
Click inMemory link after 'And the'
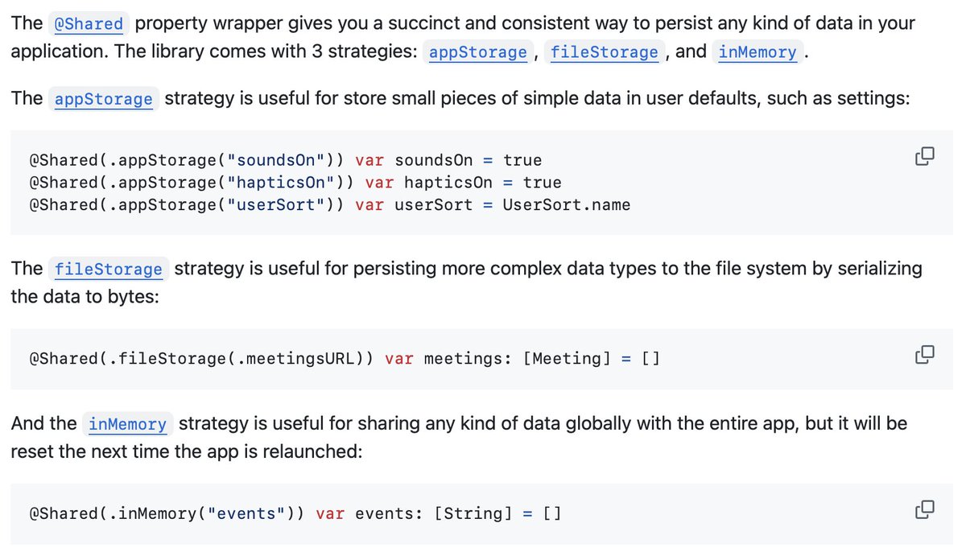(128, 424)
